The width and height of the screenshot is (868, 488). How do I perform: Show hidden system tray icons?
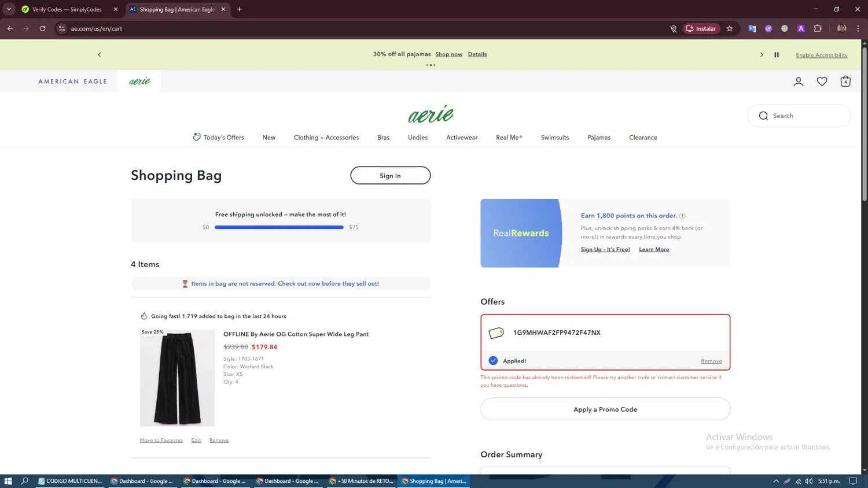[x=776, y=481]
